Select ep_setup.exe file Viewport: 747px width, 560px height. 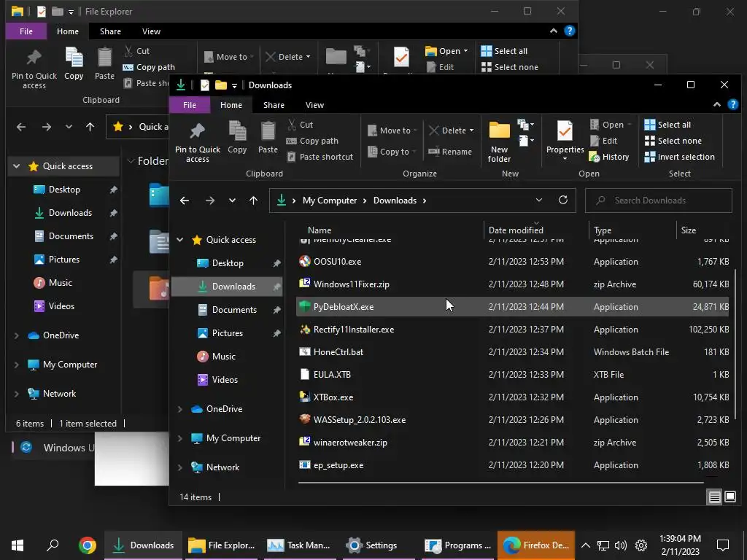point(513,465)
